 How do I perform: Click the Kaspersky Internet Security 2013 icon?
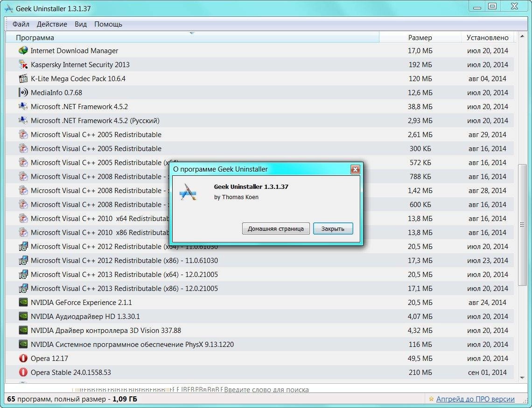(x=23, y=64)
